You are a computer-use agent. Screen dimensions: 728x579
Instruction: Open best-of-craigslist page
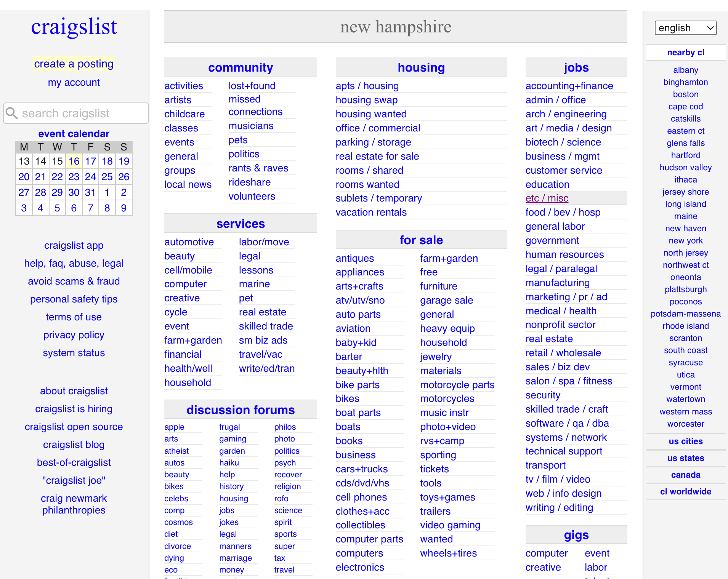(x=74, y=462)
